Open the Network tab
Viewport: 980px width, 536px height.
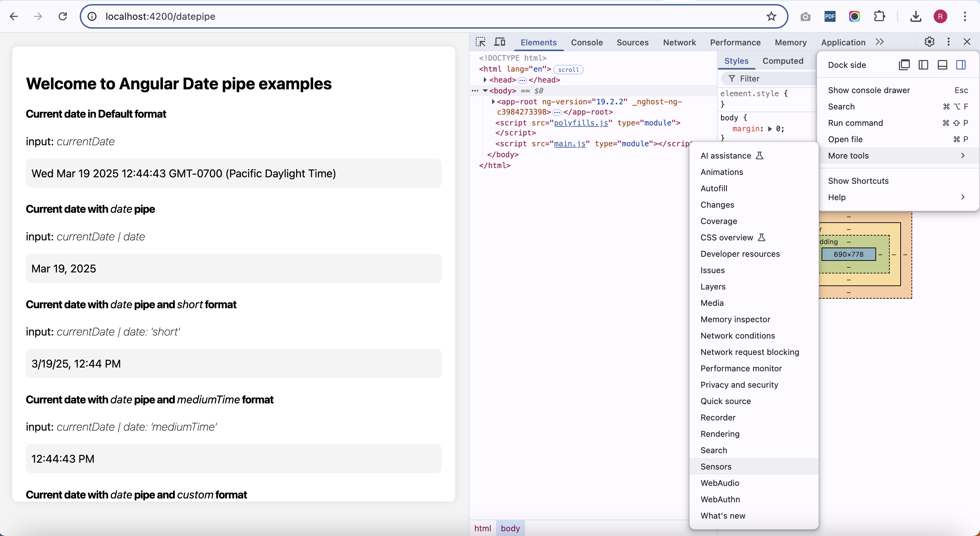(x=679, y=42)
